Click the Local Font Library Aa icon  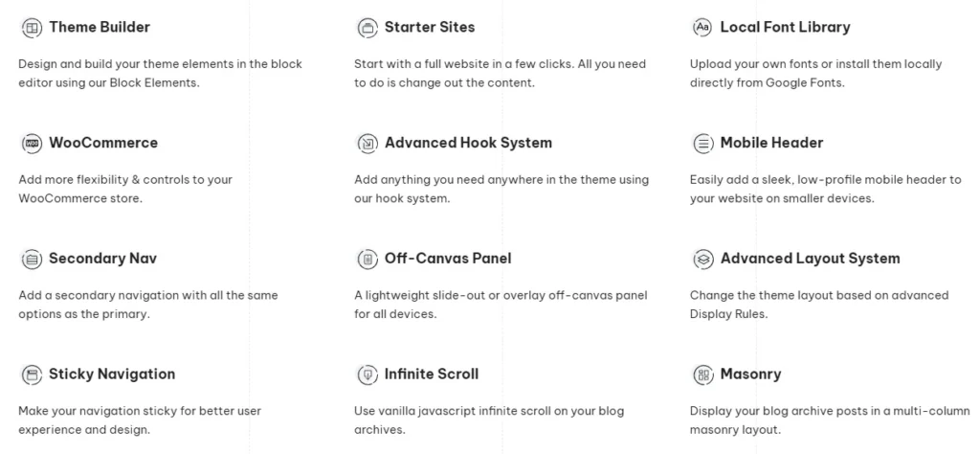[x=702, y=27]
